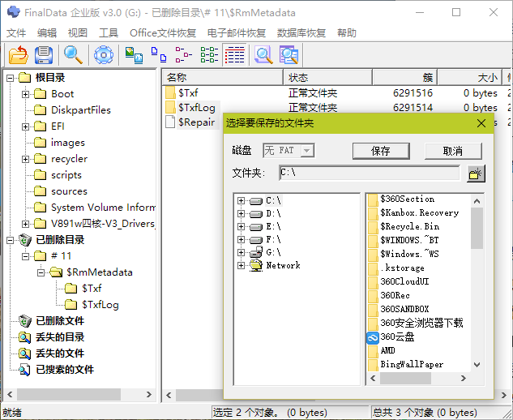Collapse the 根目录 root node
Viewport: 513px width, 420px height.
pyautogui.click(x=11, y=78)
